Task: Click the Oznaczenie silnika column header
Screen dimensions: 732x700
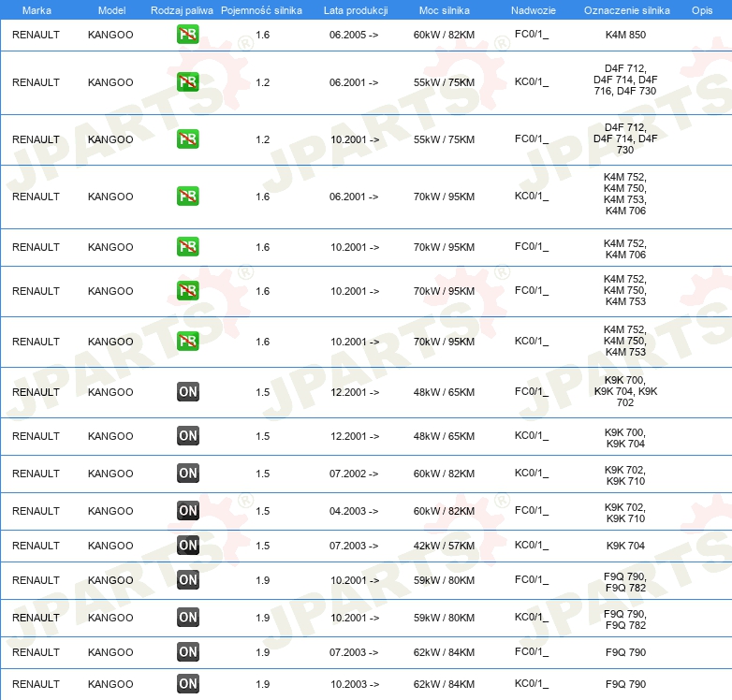Action: pos(626,10)
